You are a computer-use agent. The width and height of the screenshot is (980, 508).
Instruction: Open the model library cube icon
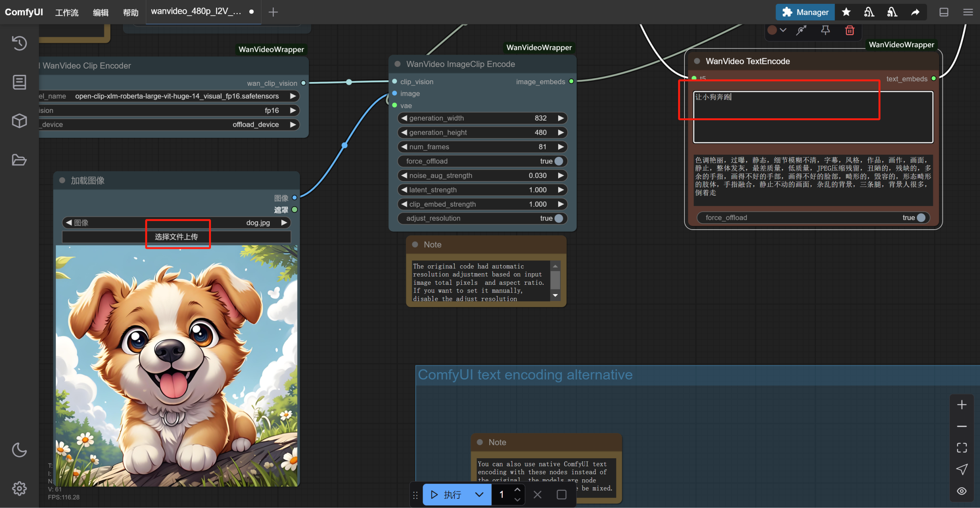pos(19,121)
